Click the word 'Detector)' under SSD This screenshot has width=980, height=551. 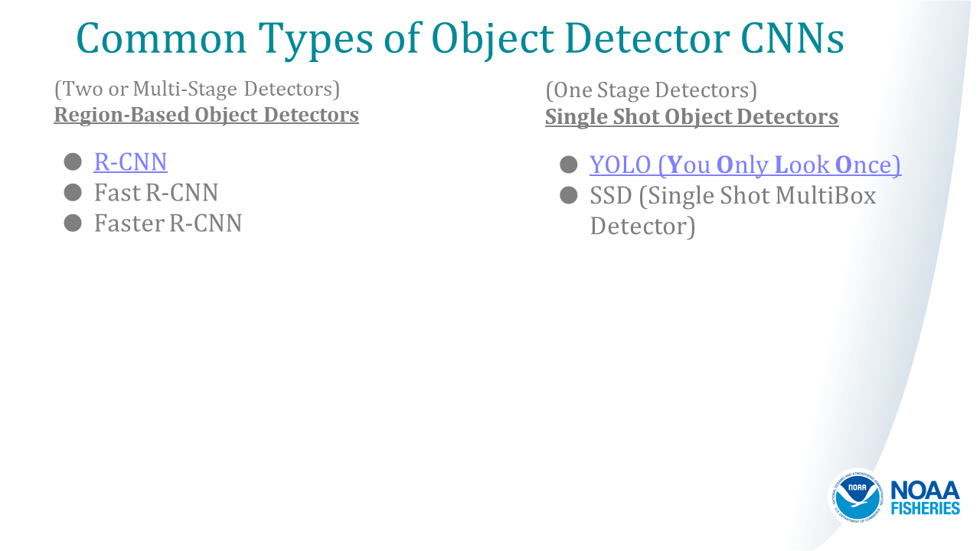pyautogui.click(x=642, y=227)
